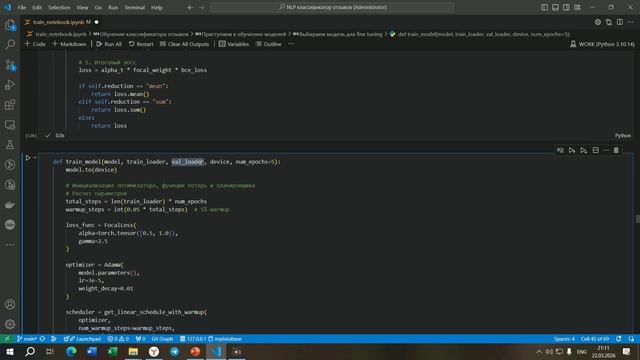Click the mydatabase status bar item
The image size is (640, 360).
pos(225,339)
